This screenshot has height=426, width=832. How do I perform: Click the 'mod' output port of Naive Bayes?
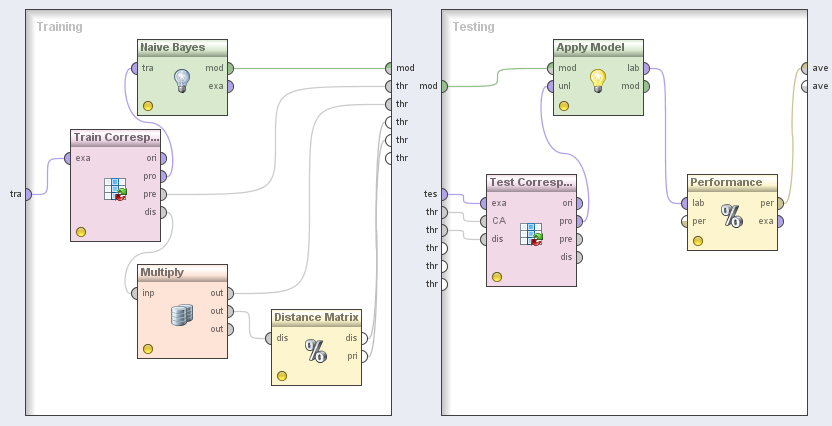point(230,68)
